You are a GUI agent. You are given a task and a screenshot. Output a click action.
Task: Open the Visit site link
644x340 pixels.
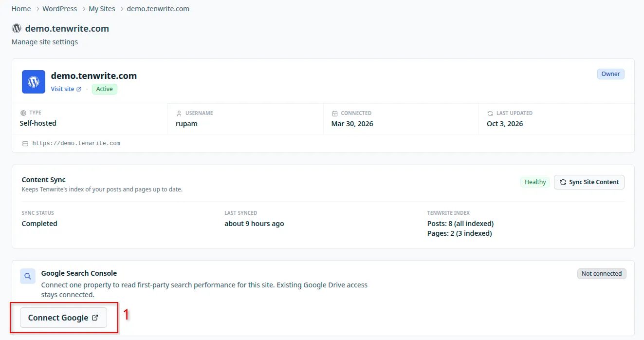tap(66, 89)
